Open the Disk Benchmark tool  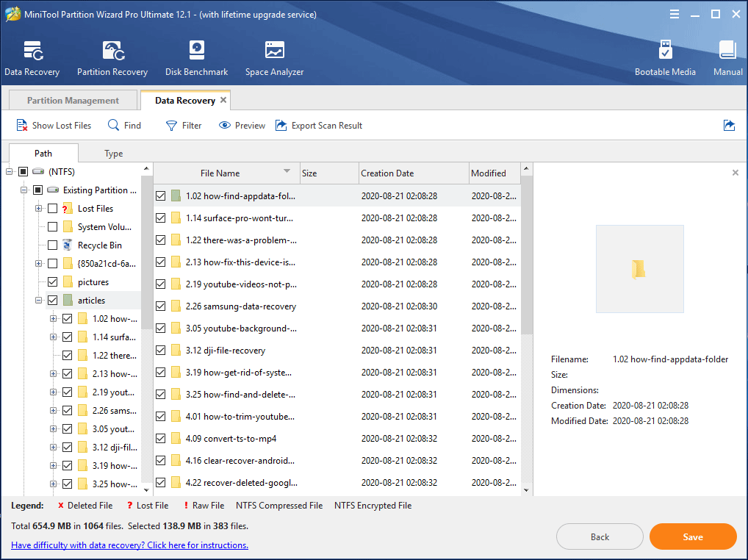196,51
